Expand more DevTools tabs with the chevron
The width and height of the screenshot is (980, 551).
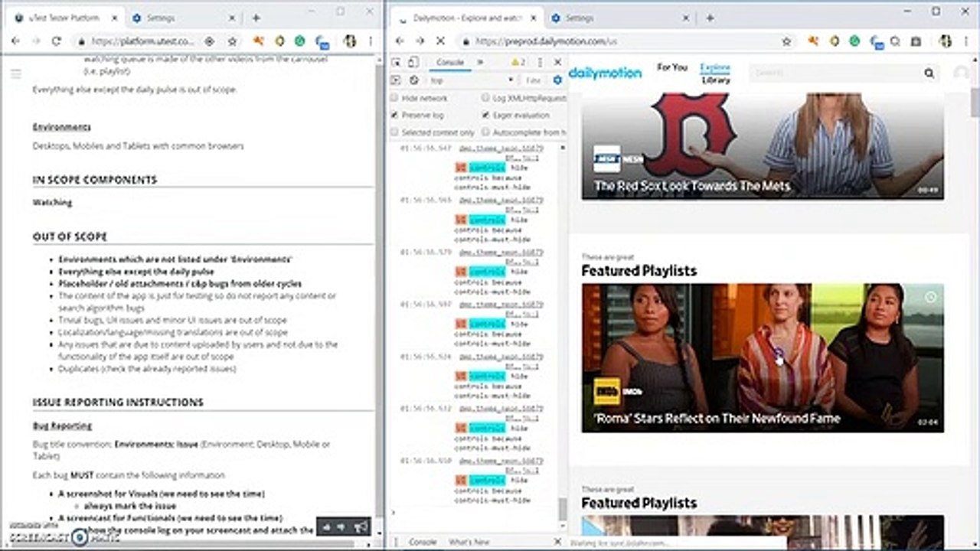pyautogui.click(x=481, y=62)
